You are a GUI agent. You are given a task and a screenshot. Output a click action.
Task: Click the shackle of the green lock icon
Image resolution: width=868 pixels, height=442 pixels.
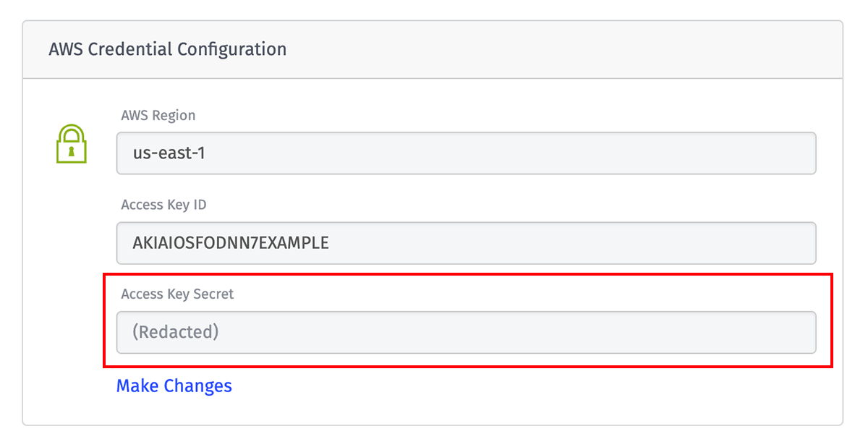click(72, 132)
